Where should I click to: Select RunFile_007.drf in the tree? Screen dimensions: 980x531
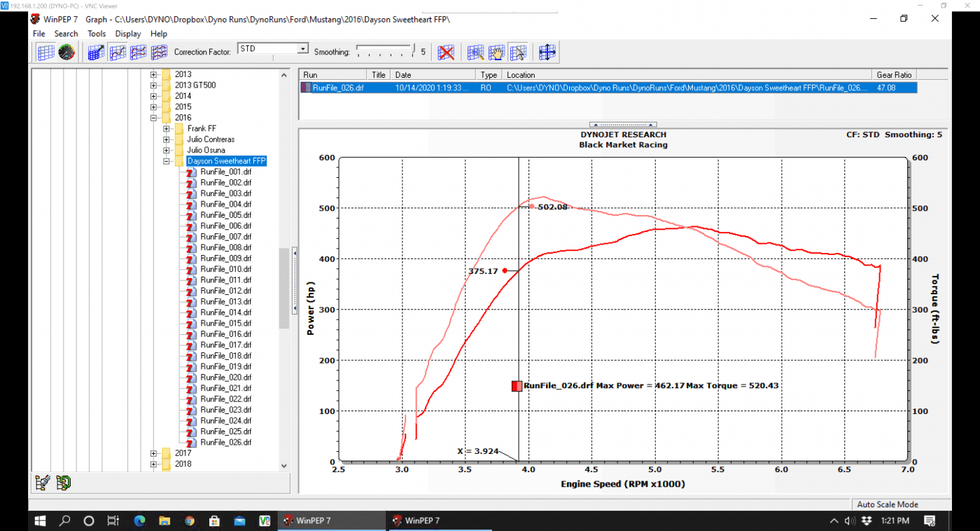(225, 237)
